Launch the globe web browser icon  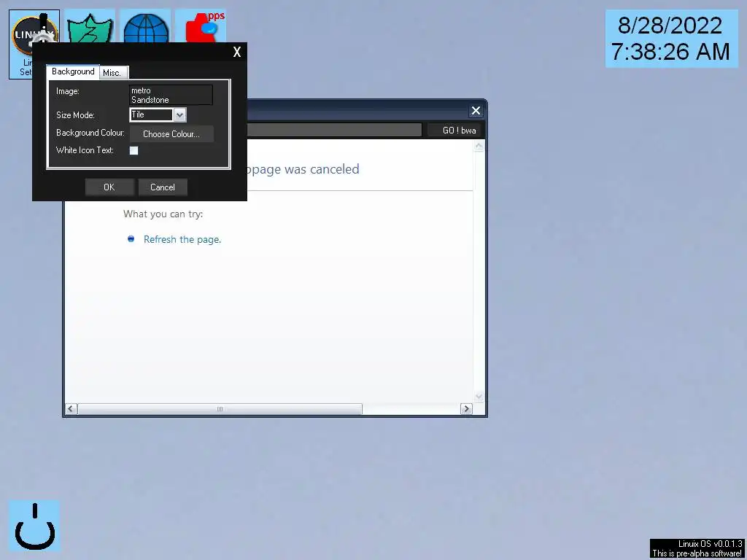pyautogui.click(x=146, y=26)
